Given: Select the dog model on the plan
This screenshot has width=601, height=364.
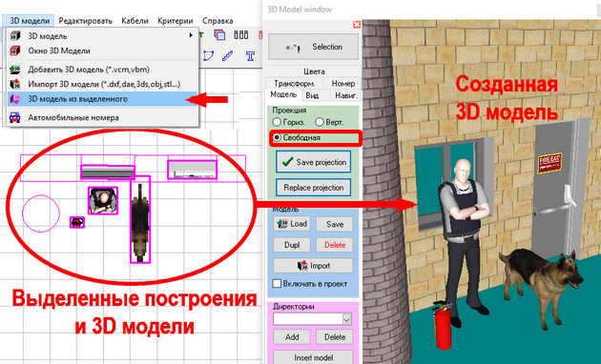Looking at the screenshot, I should coord(140,219).
